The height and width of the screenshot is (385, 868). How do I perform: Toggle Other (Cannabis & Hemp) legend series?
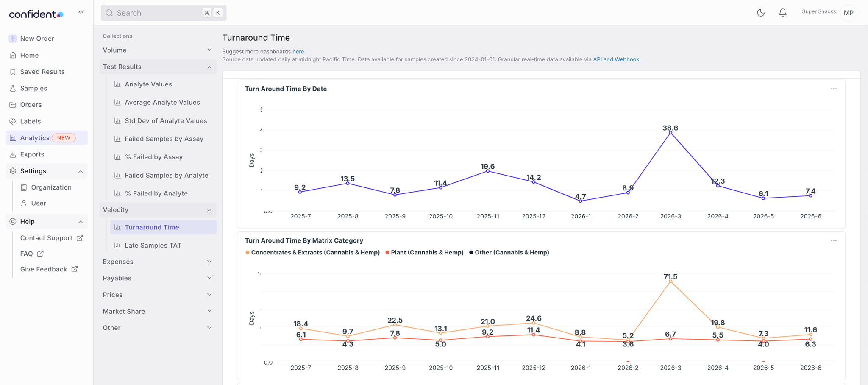tap(509, 252)
